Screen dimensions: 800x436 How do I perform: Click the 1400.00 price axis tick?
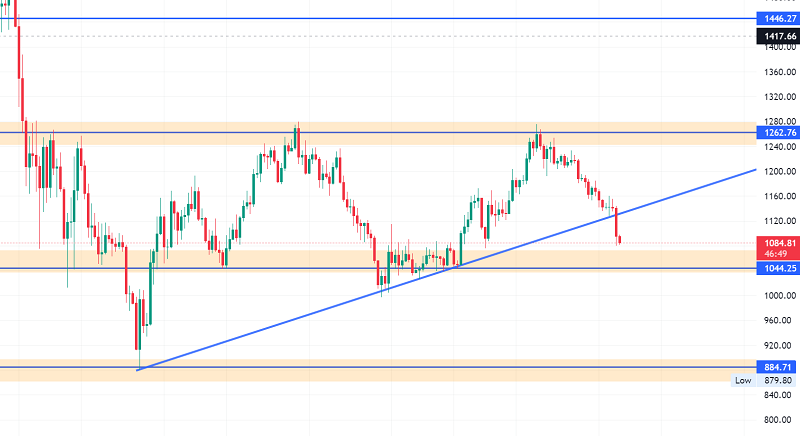tap(780, 47)
